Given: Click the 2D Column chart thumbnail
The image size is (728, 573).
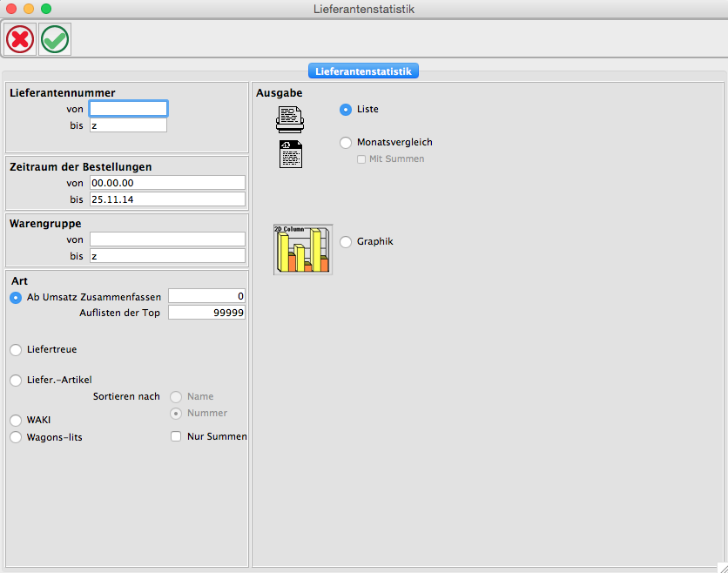Looking at the screenshot, I should [x=303, y=250].
